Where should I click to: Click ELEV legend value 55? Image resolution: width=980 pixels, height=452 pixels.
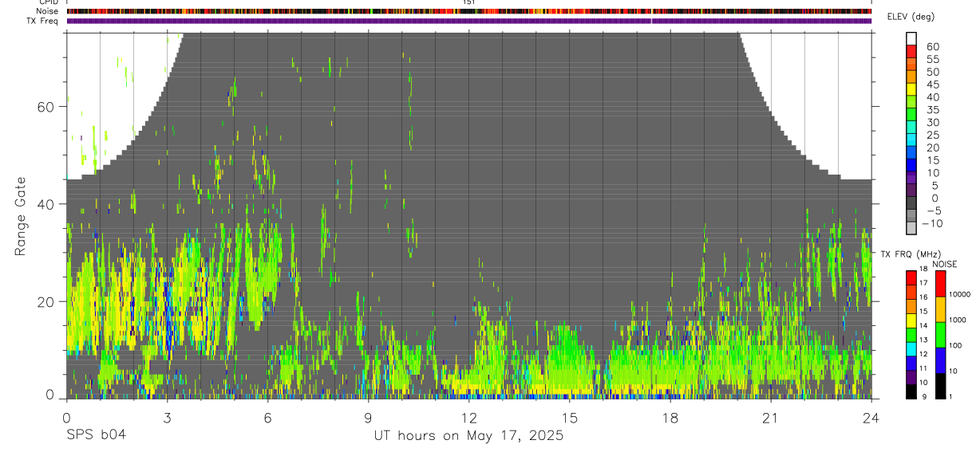coord(932,59)
